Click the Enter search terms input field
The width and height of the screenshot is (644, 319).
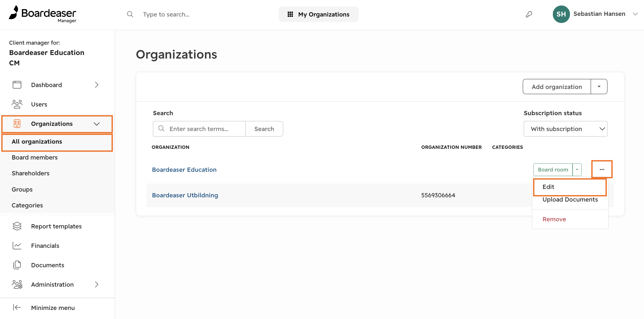click(199, 129)
